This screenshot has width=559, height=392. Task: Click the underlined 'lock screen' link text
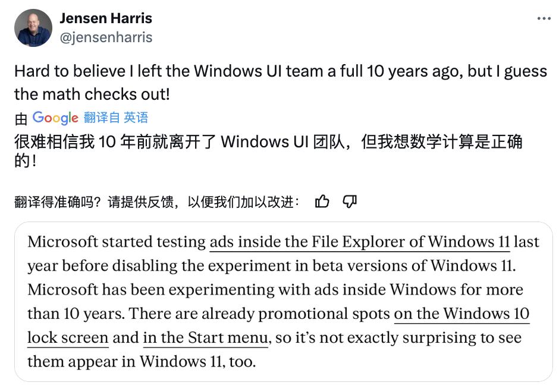(x=68, y=338)
